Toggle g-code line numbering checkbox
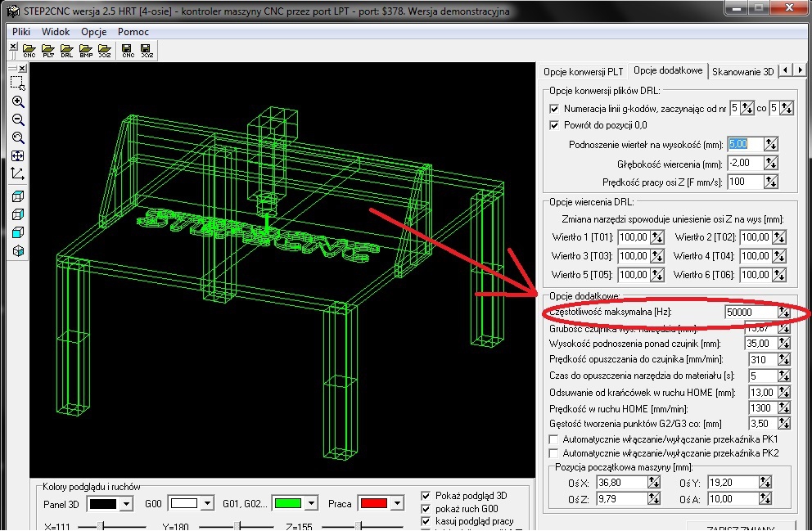This screenshot has width=812, height=531. [554, 109]
